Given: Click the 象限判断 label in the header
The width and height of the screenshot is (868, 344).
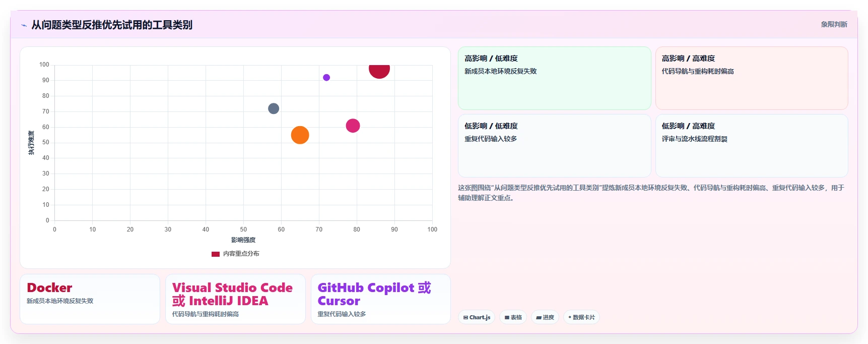Looking at the screenshot, I should click(834, 24).
